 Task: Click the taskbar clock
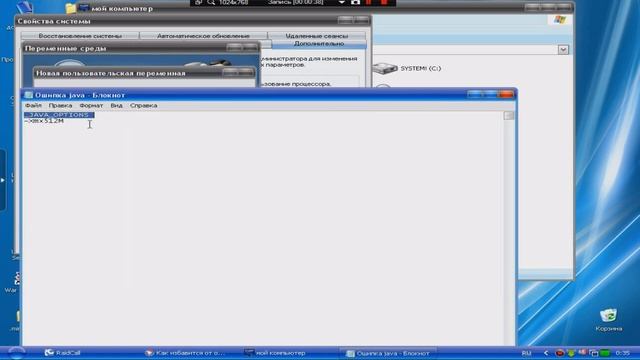(x=623, y=353)
